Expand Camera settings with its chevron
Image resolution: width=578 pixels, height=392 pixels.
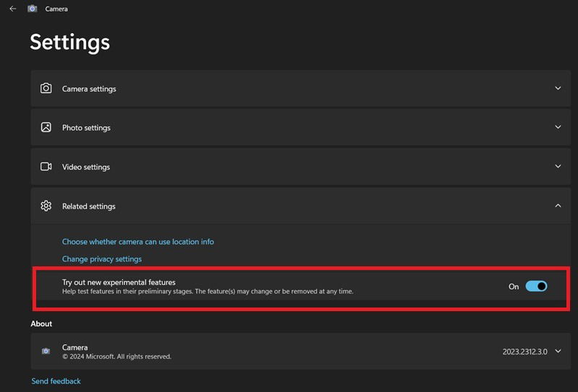point(558,88)
